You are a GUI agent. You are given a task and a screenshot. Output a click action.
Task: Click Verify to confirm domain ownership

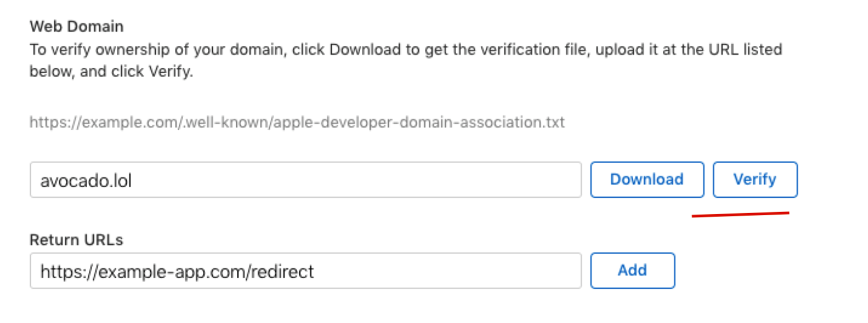pos(755,180)
